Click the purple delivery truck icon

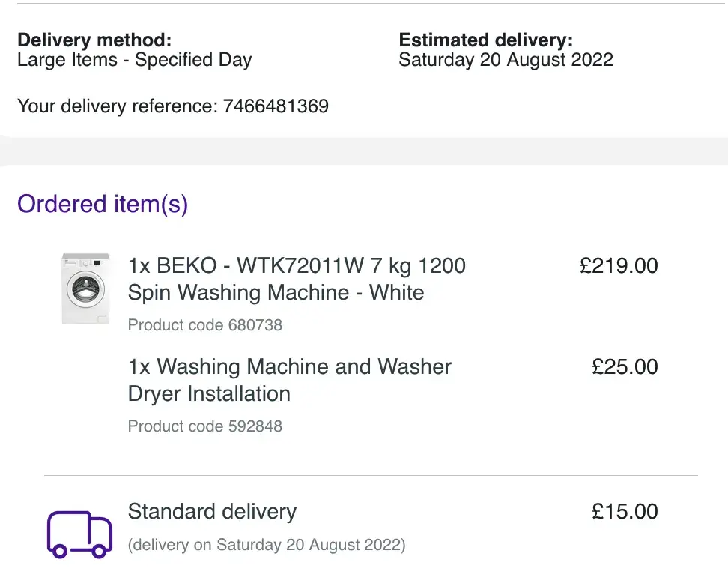pyautogui.click(x=80, y=534)
